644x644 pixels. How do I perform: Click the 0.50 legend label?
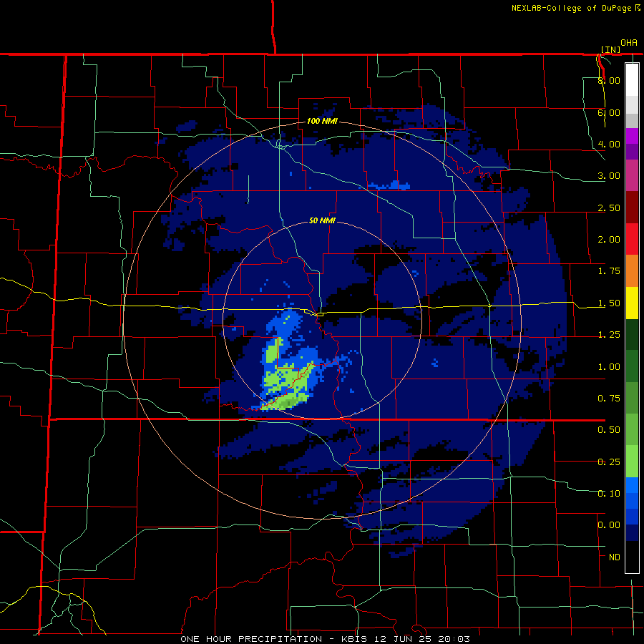pos(609,430)
